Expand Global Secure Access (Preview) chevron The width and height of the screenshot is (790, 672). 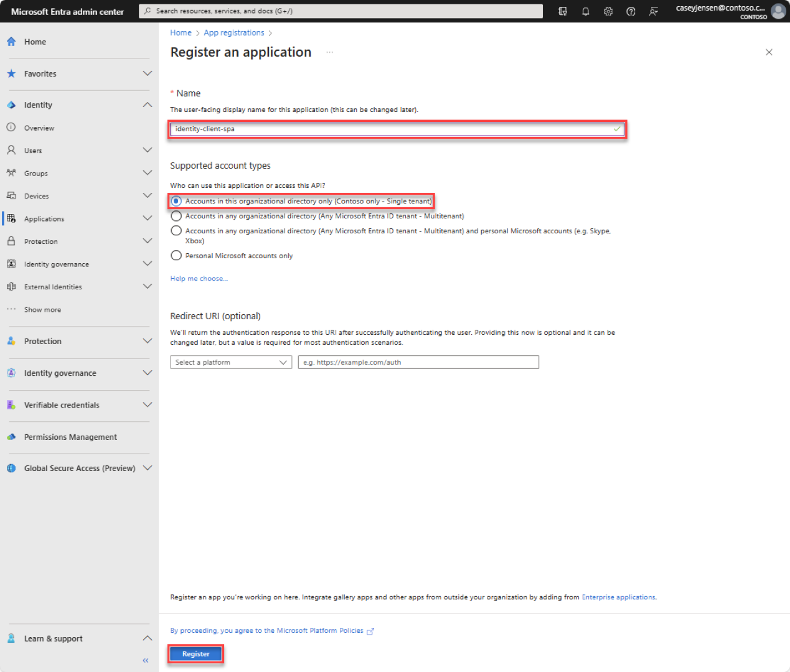(x=148, y=468)
